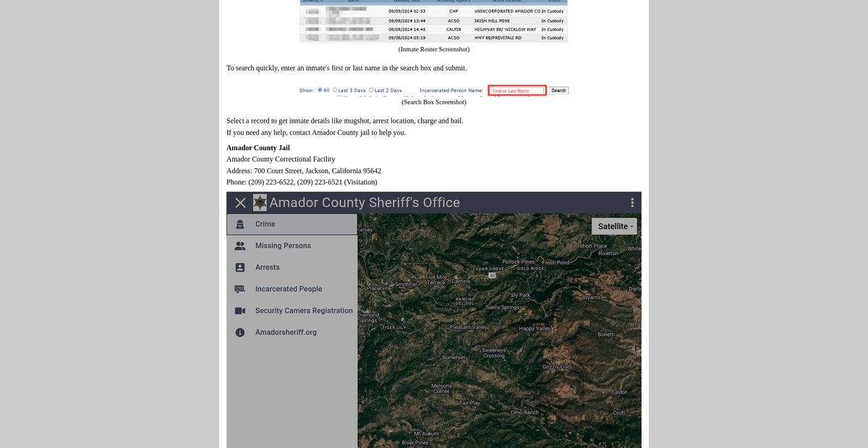868x448 pixels.
Task: Click the Amador County Jail heading
Action: point(258,147)
